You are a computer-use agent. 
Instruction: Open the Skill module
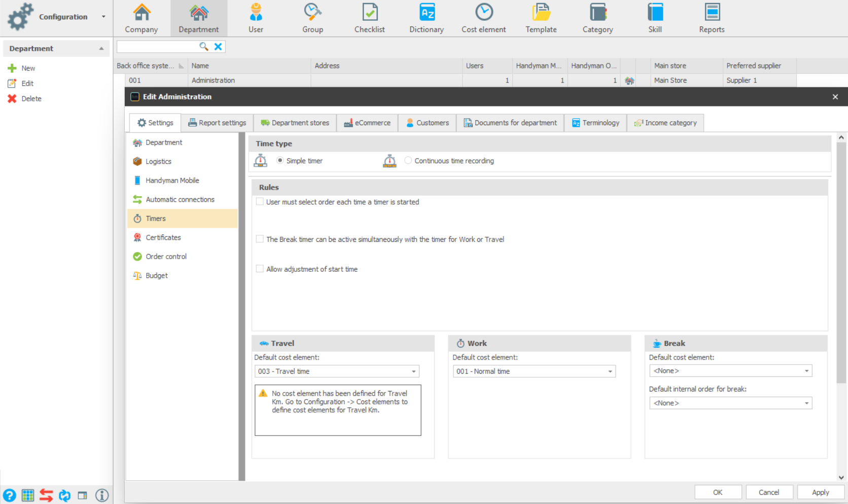click(x=655, y=18)
